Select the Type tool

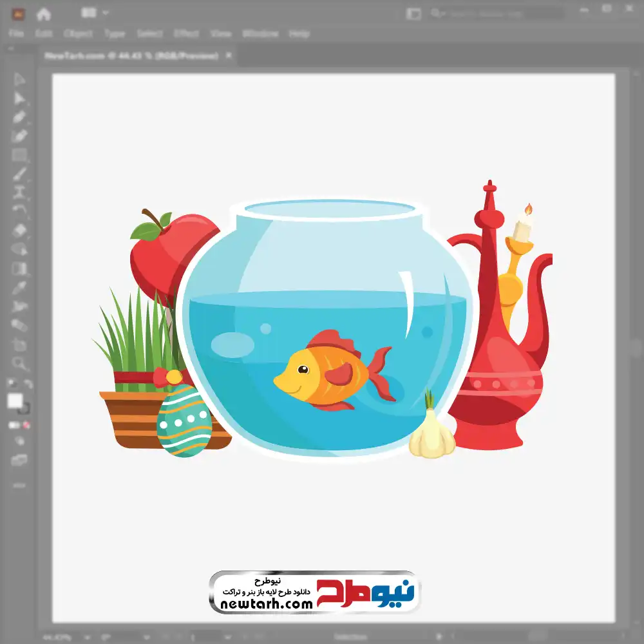20,192
